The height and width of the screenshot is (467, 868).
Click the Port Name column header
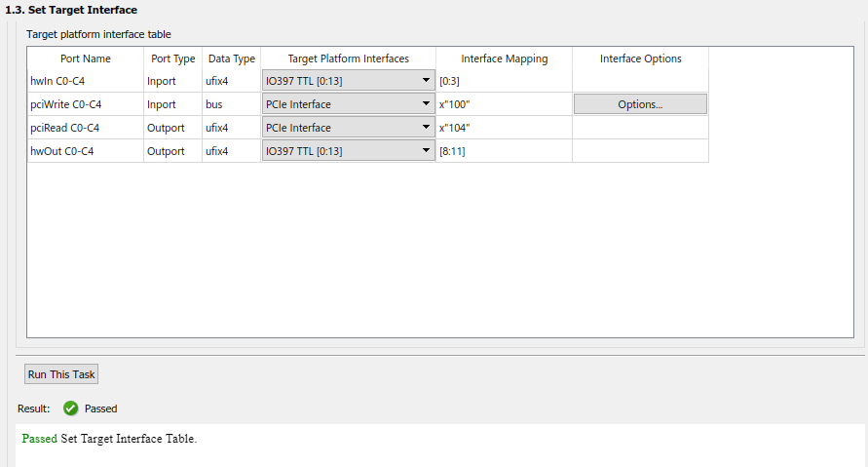pyautogui.click(x=86, y=58)
